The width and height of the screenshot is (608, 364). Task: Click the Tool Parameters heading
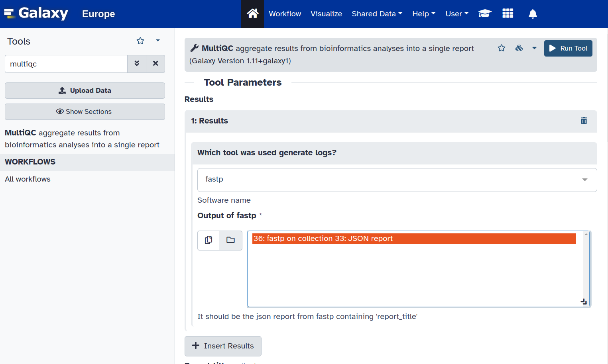point(242,82)
